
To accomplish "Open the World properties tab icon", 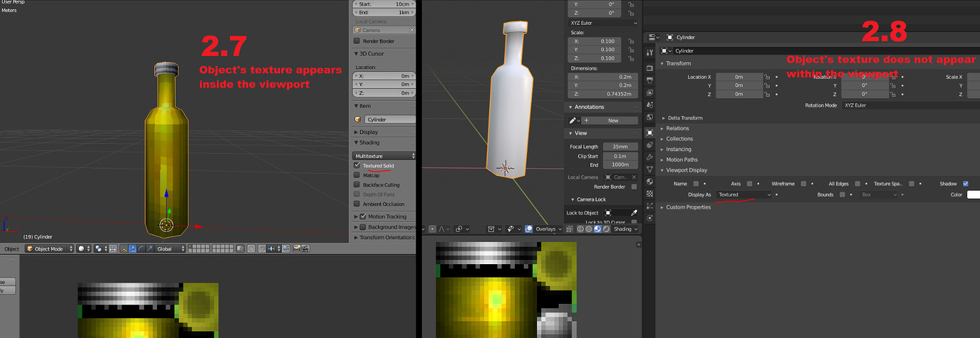I will point(649,117).
